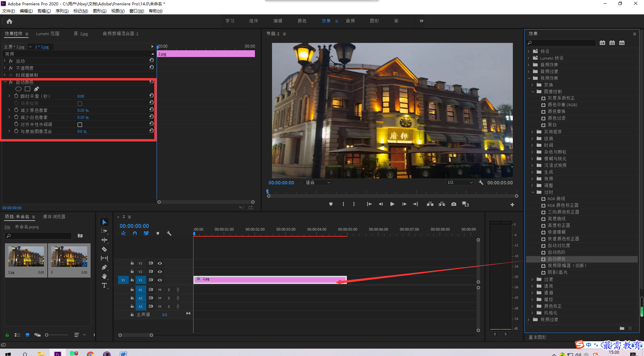644x356 pixels.
Task: Click Lift button in Program monitor
Action: coord(430,204)
